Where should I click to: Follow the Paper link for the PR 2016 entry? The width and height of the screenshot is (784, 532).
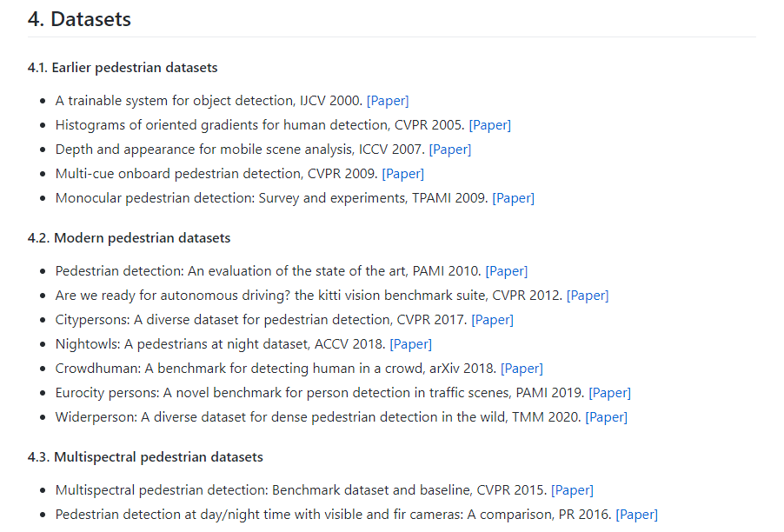[x=637, y=515]
